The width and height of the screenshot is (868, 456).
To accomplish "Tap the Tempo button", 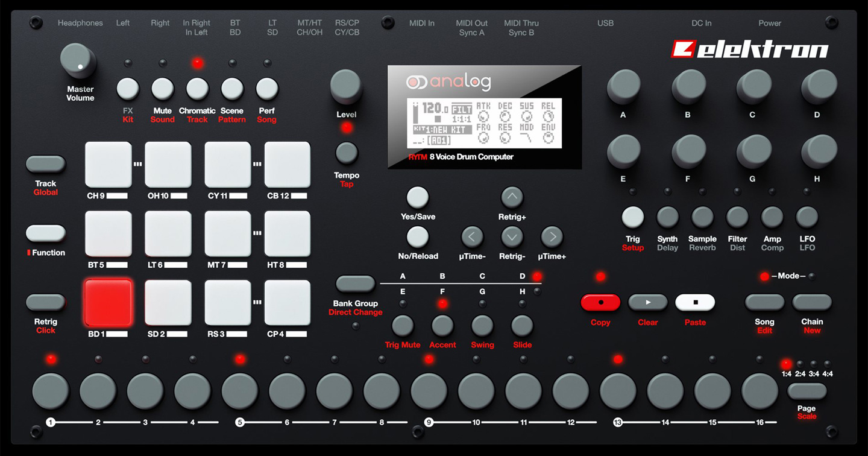I will click(347, 153).
